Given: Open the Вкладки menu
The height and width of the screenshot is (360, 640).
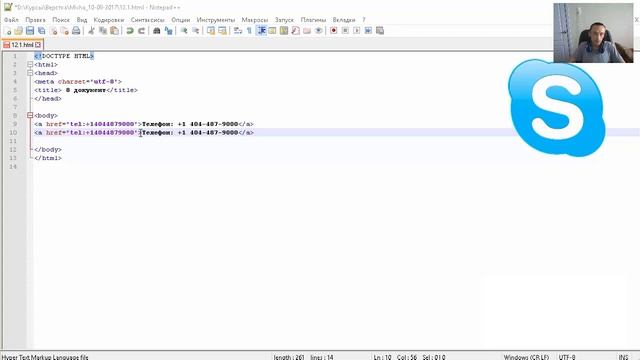Looking at the screenshot, I should tap(344, 20).
